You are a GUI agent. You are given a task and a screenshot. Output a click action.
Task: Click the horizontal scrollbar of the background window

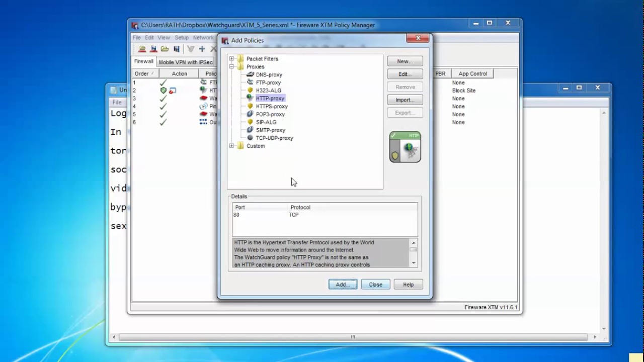tap(353, 337)
